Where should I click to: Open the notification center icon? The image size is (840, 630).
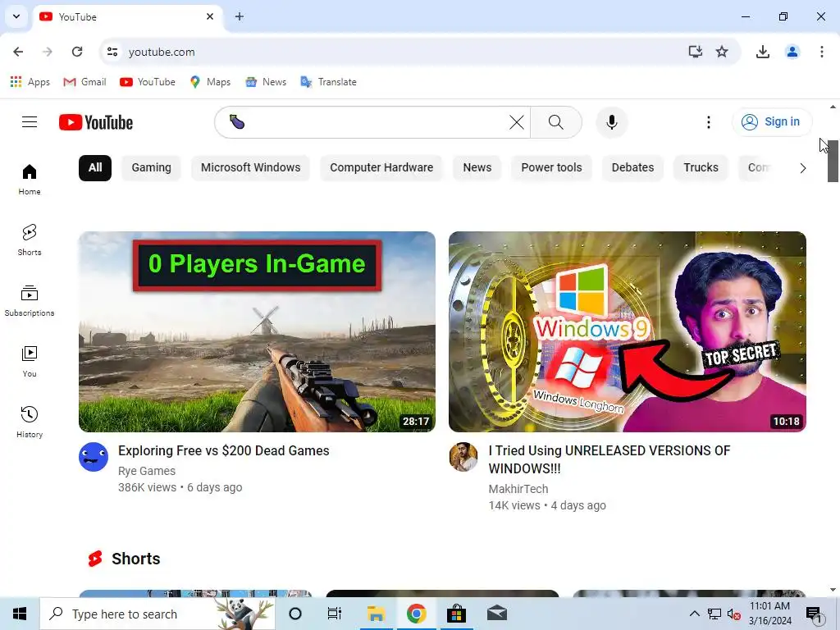coord(815,614)
